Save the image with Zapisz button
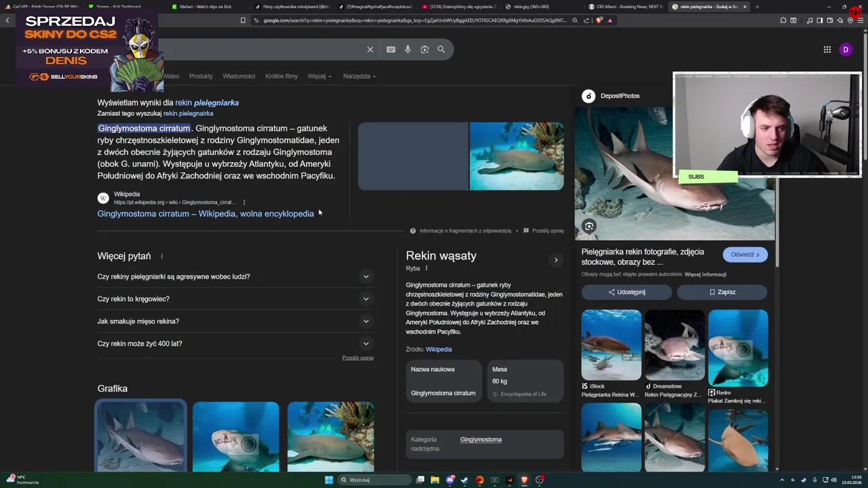 click(x=722, y=292)
